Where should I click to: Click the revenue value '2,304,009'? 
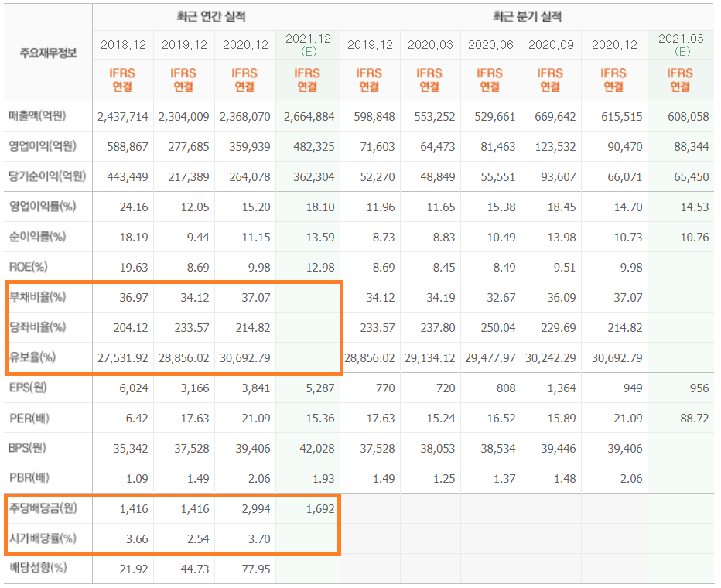pos(184,117)
